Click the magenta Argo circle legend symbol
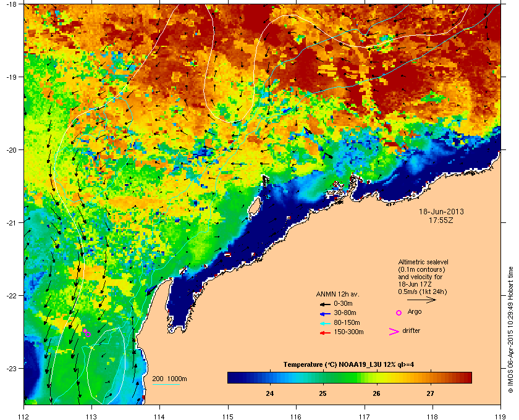Viewport: 519px width, 420px height. tap(399, 313)
